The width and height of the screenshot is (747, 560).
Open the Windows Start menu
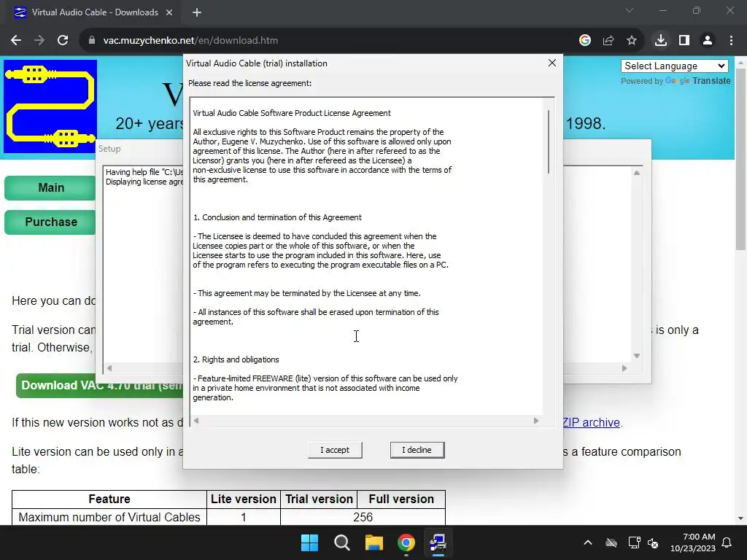click(309, 542)
